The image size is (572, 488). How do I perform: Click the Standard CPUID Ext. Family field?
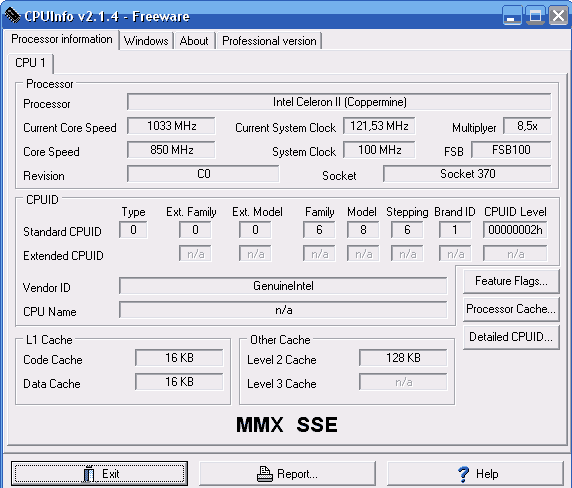coord(195,230)
